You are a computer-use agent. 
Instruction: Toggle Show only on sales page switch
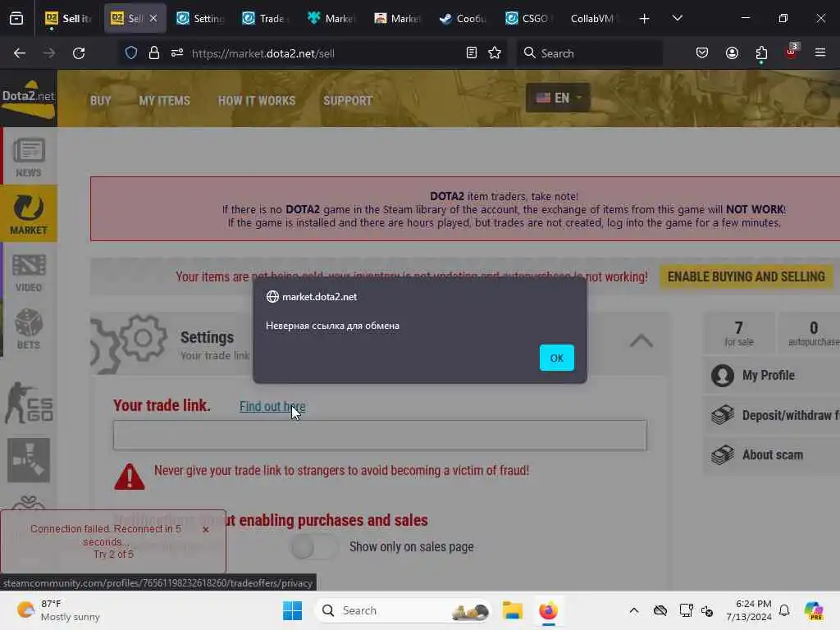(x=314, y=547)
